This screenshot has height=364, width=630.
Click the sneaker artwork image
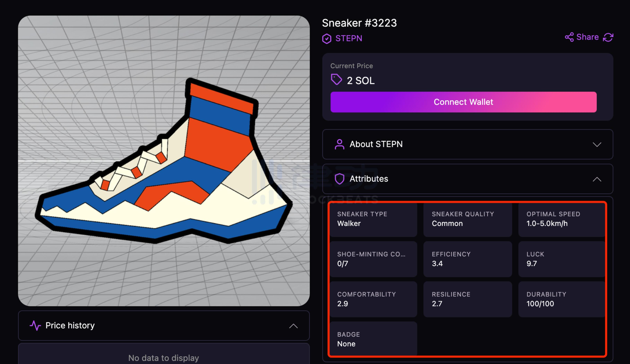(x=164, y=161)
